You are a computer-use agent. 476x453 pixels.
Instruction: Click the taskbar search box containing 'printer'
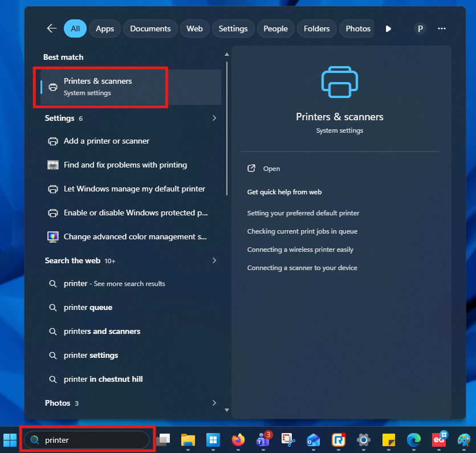[x=87, y=440]
